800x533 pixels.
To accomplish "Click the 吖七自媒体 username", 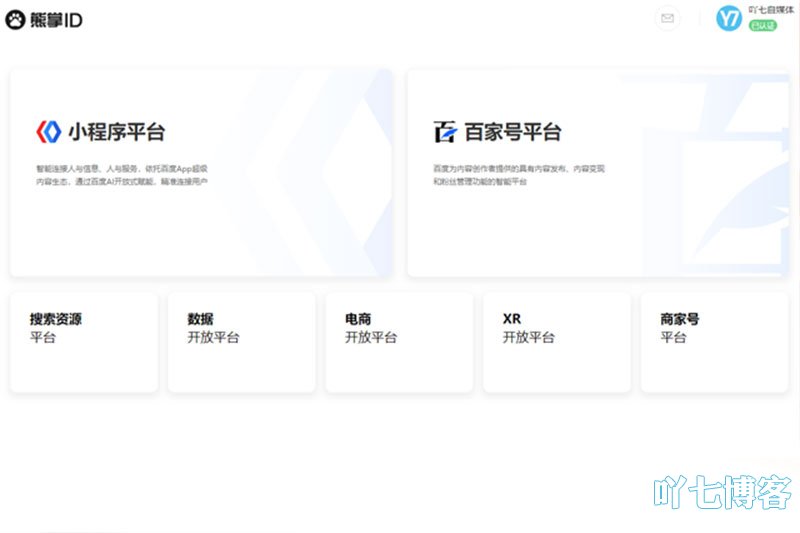I will (x=769, y=10).
